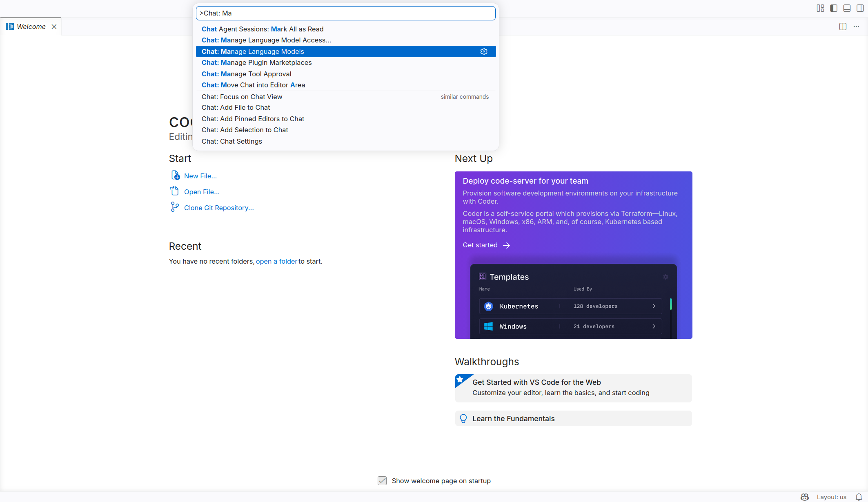Run Chat: Move Chat into Editor Area
Image resolution: width=868 pixels, height=502 pixels.
346,85
